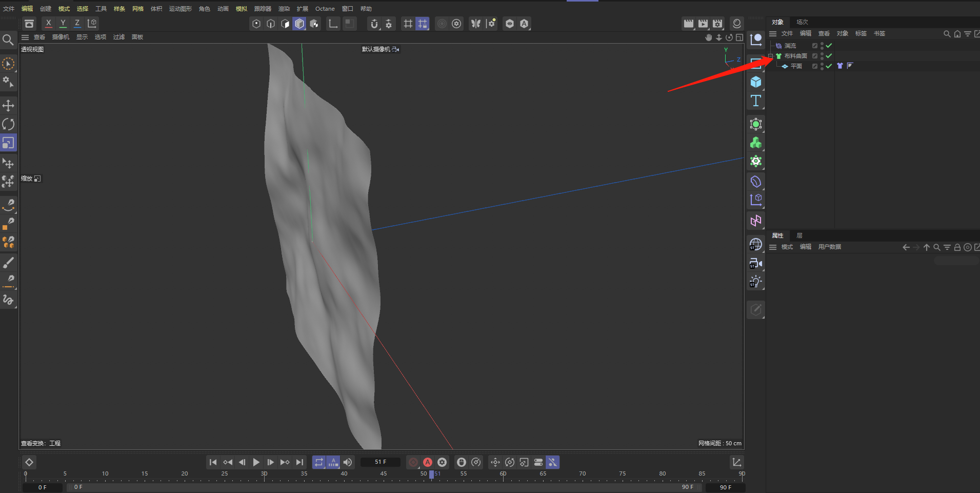
Task: Click the undo view icon in top-left toolbar
Action: coord(29,24)
